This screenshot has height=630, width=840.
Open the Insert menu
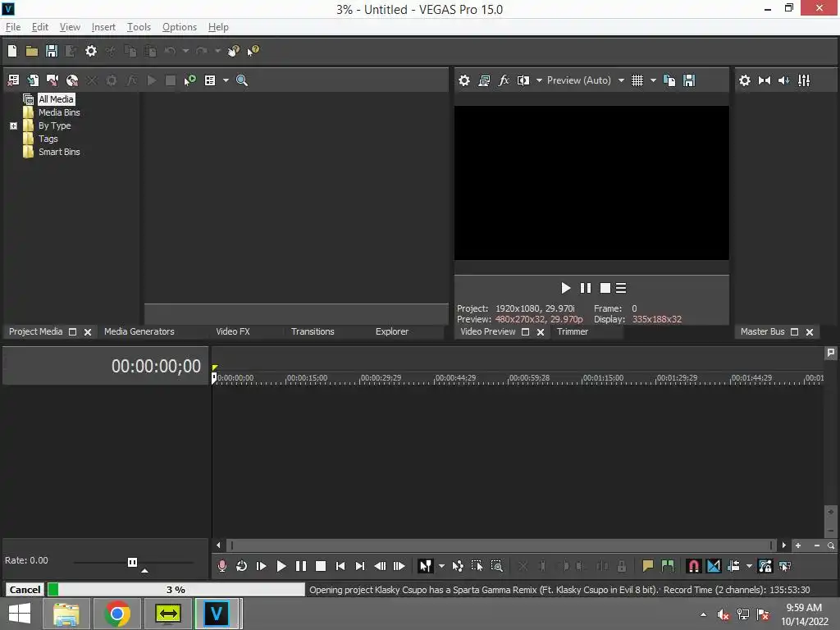coord(103,27)
